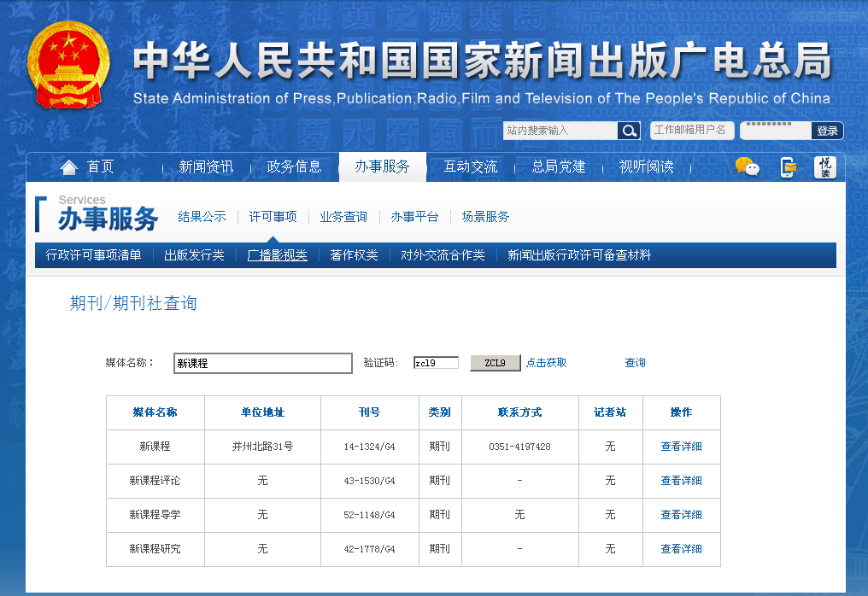Open the 许可事项 sub-link
The width and height of the screenshot is (868, 596).
(273, 217)
